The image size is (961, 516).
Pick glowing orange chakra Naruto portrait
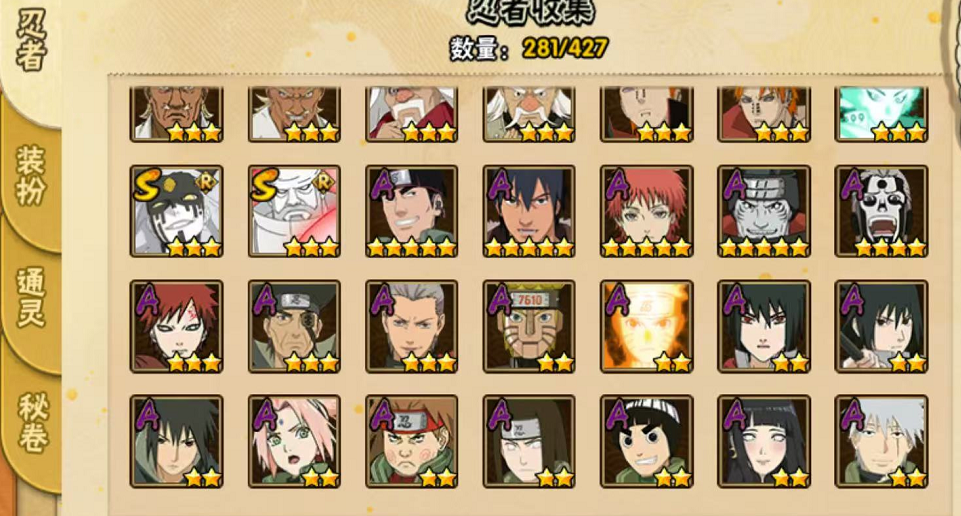point(647,327)
